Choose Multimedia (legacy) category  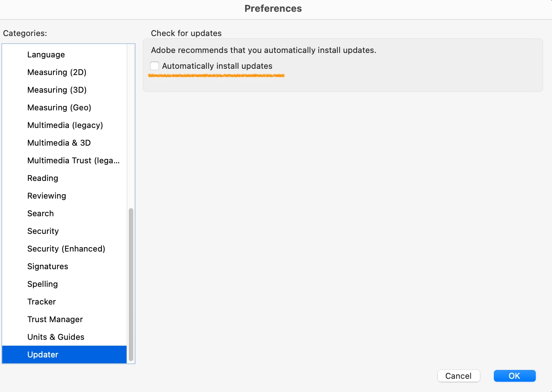tap(64, 125)
